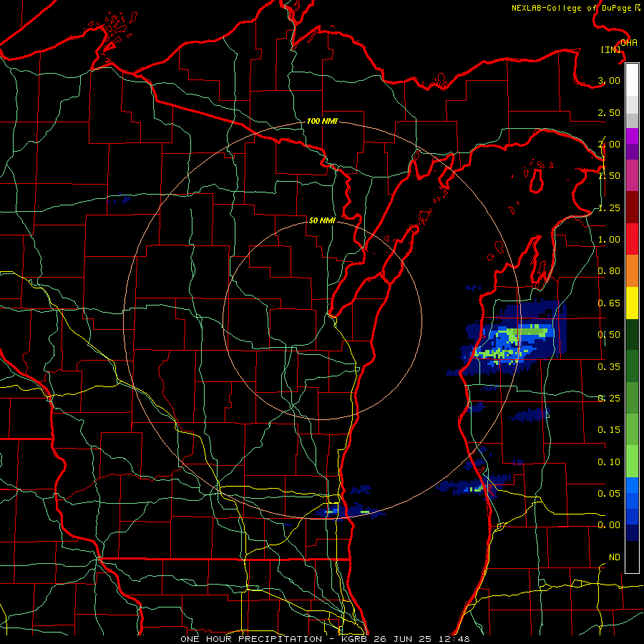Click the NEXLAB-College of DuPage credit text
This screenshot has height=644, width=644.
click(x=575, y=8)
